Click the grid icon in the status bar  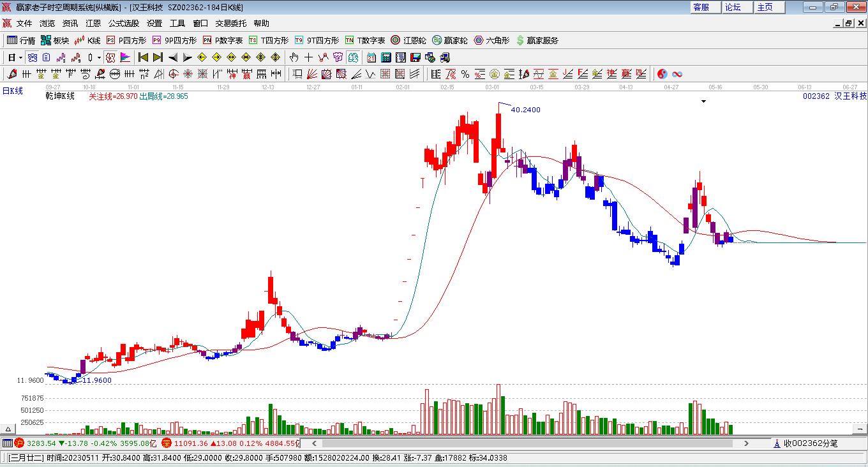7,443
